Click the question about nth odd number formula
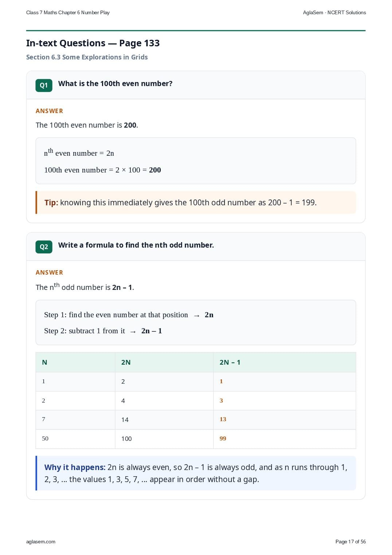The image size is (392, 555). click(x=136, y=245)
